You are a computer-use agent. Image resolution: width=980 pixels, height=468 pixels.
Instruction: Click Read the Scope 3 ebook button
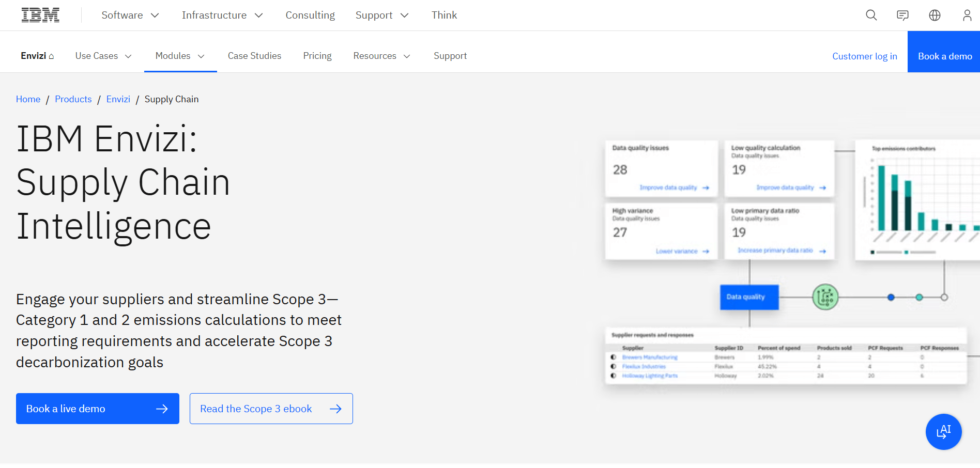tap(271, 409)
